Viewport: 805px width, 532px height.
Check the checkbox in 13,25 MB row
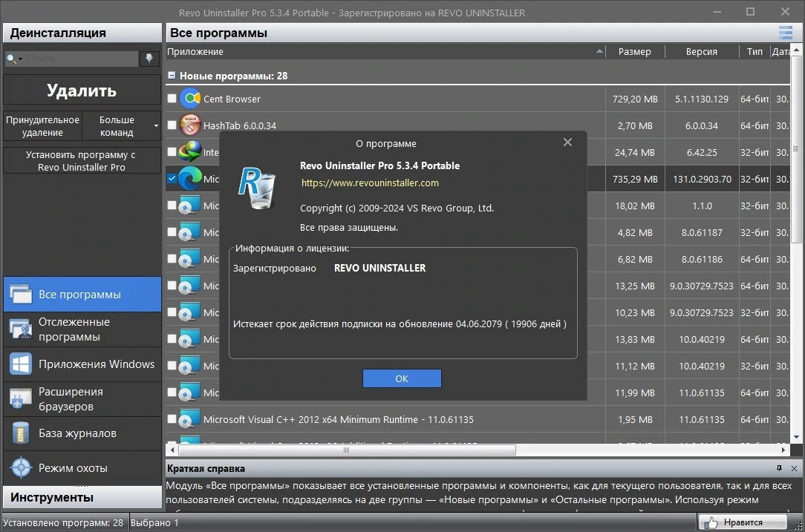(x=172, y=285)
